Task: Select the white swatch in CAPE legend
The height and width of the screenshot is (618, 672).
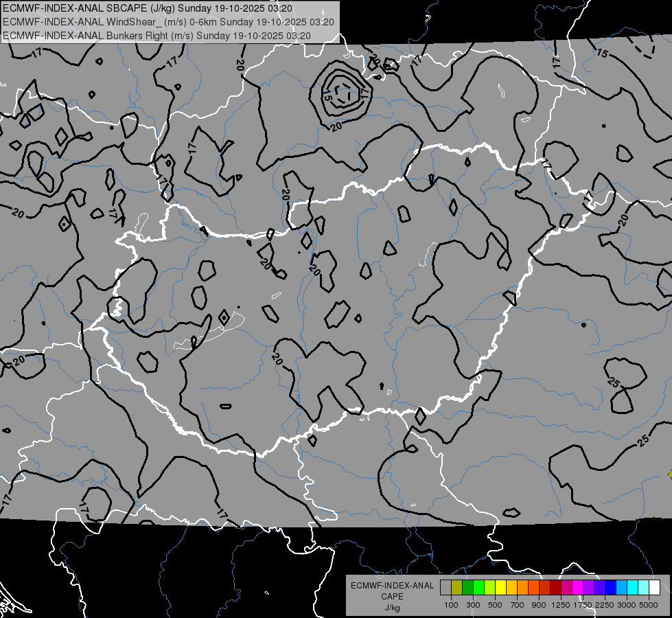Action: tap(654, 587)
